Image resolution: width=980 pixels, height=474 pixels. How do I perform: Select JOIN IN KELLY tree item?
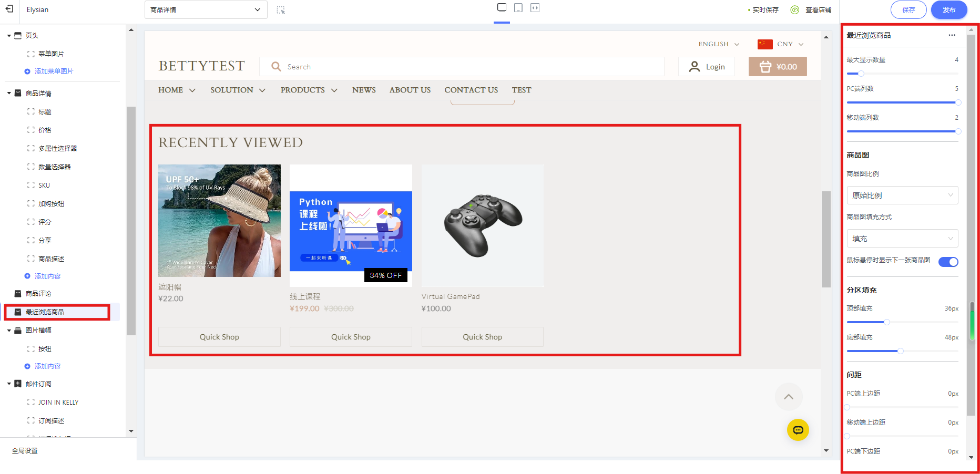click(58, 403)
